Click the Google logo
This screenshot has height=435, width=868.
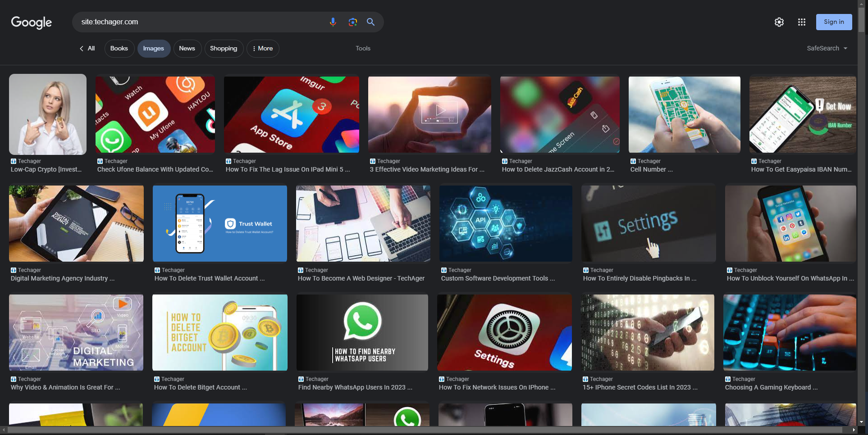[32, 22]
